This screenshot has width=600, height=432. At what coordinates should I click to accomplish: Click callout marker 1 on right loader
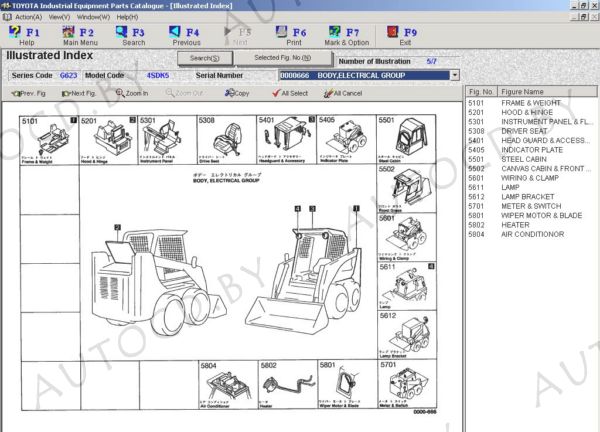coord(356,209)
